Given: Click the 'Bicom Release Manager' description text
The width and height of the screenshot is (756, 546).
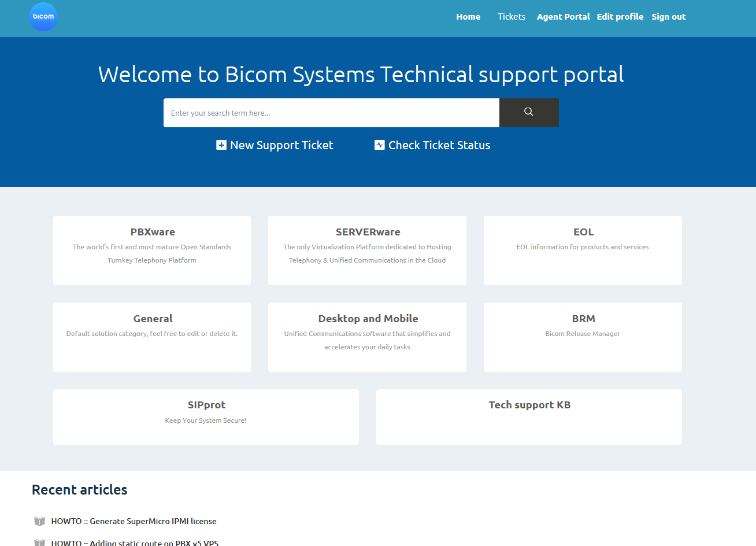Looking at the screenshot, I should click(x=583, y=334).
